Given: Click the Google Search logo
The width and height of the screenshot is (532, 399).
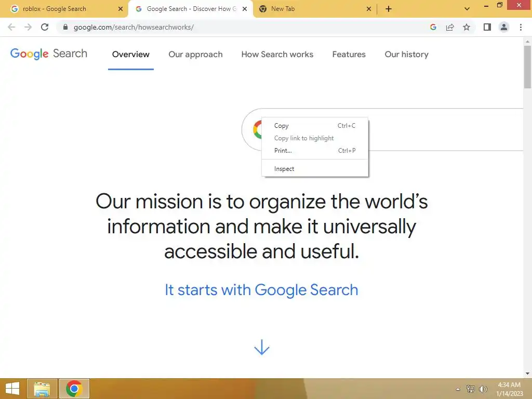Looking at the screenshot, I should coord(48,54).
